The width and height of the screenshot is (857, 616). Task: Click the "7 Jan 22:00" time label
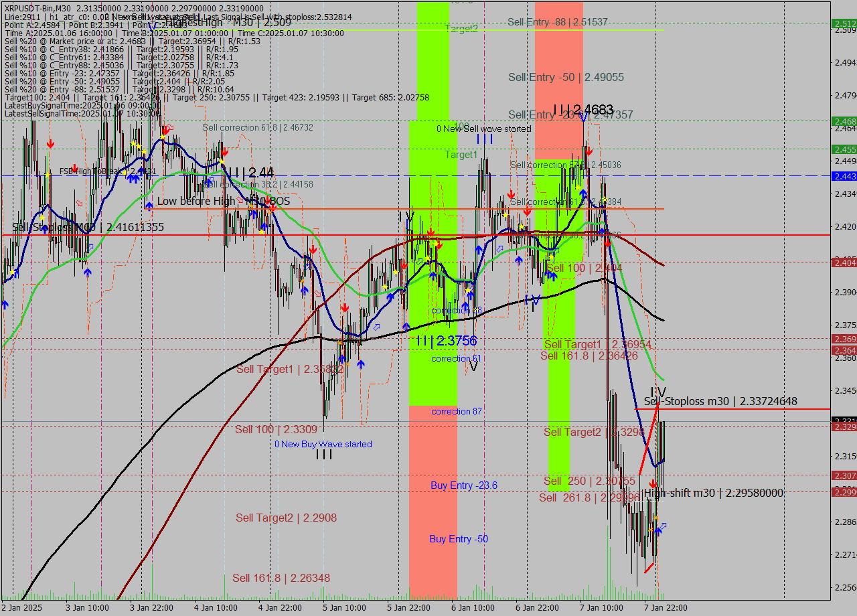tap(666, 608)
